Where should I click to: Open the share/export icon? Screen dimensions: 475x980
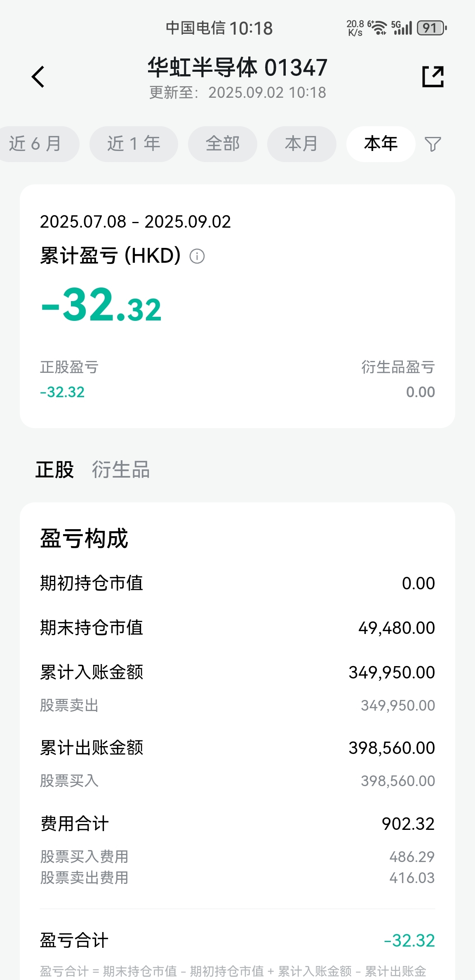[433, 77]
